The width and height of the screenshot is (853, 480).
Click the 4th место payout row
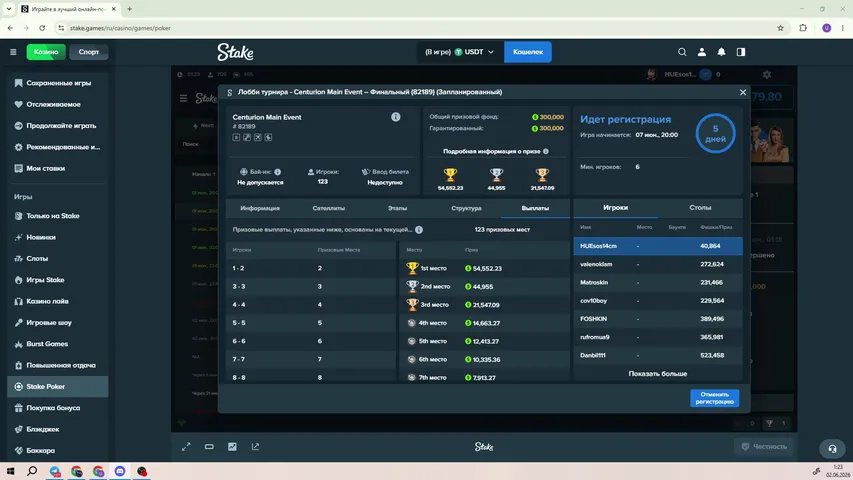coord(484,323)
